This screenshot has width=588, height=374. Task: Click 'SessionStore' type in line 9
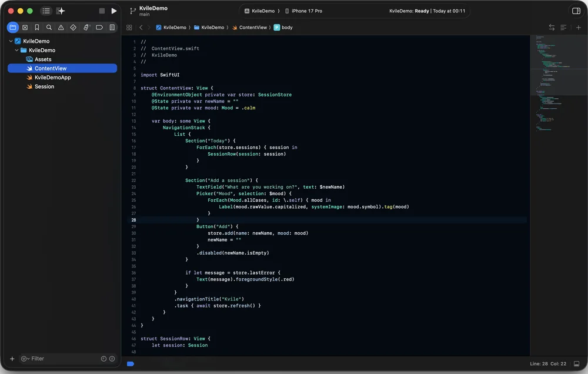(275, 95)
